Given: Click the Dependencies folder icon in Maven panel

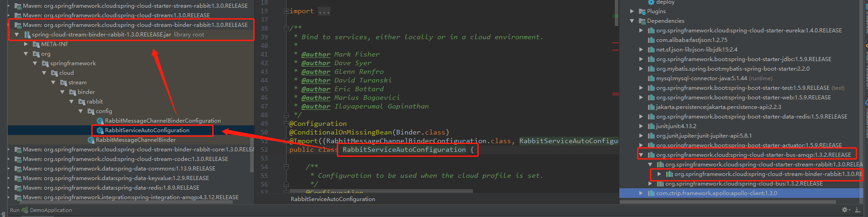Looking at the screenshot, I should [642, 21].
